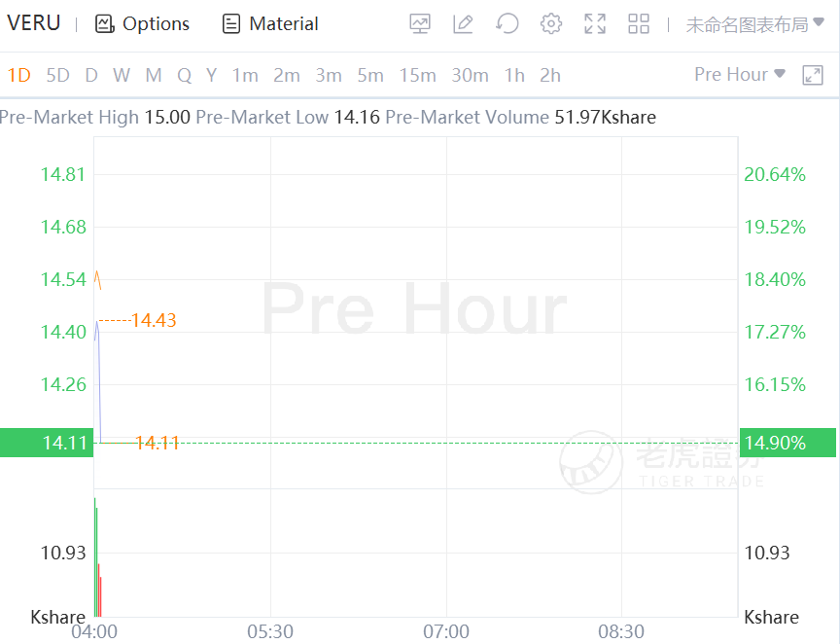Open the chart indicator monitor icon
The width and height of the screenshot is (840, 644).
point(420,24)
